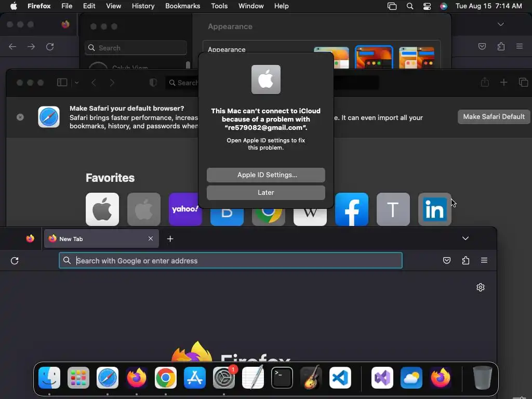Reload the page in front Firefox window
Screen dimensions: 532x399
(14, 261)
